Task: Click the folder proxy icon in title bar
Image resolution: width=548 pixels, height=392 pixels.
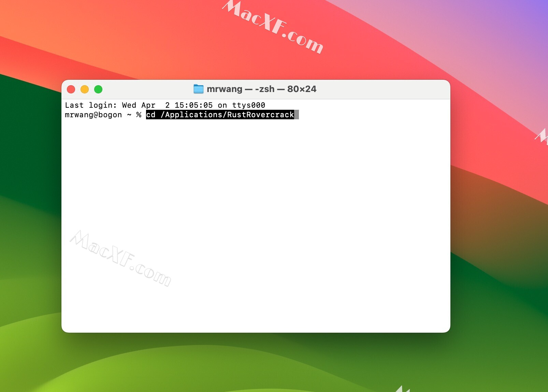Action: (x=198, y=89)
